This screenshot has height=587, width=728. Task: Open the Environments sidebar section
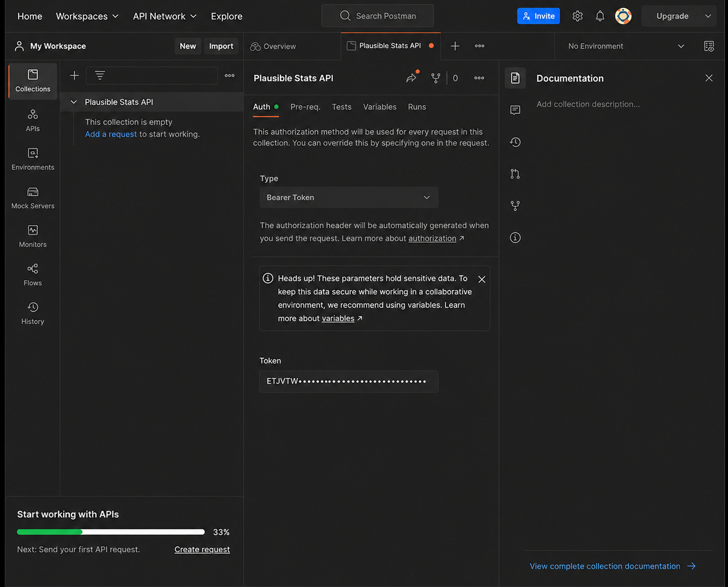(x=33, y=159)
